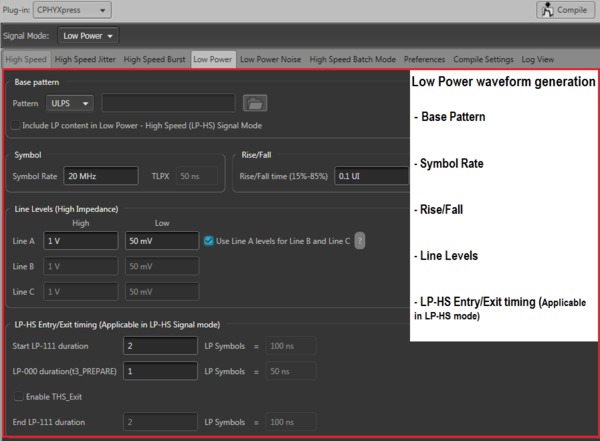The image size is (600, 441).
Task: Click the 'Base pattern' group label
Action: [x=37, y=82]
